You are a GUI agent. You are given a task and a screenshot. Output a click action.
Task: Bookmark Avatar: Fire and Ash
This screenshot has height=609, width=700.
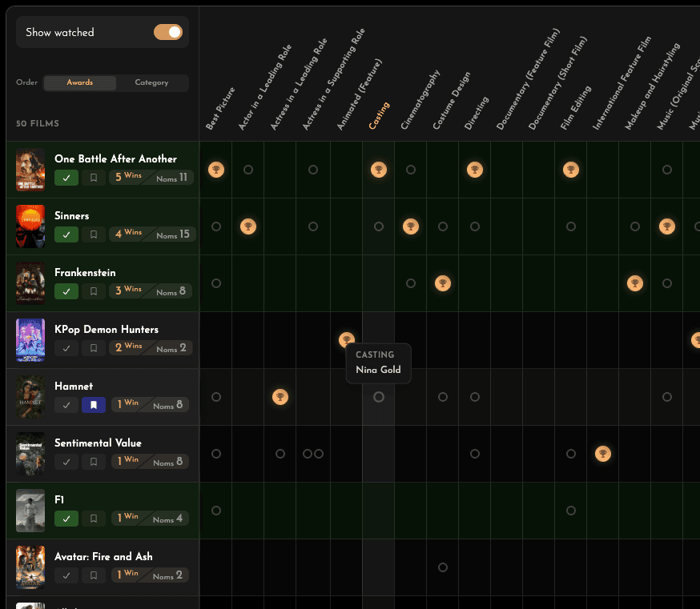(94, 575)
